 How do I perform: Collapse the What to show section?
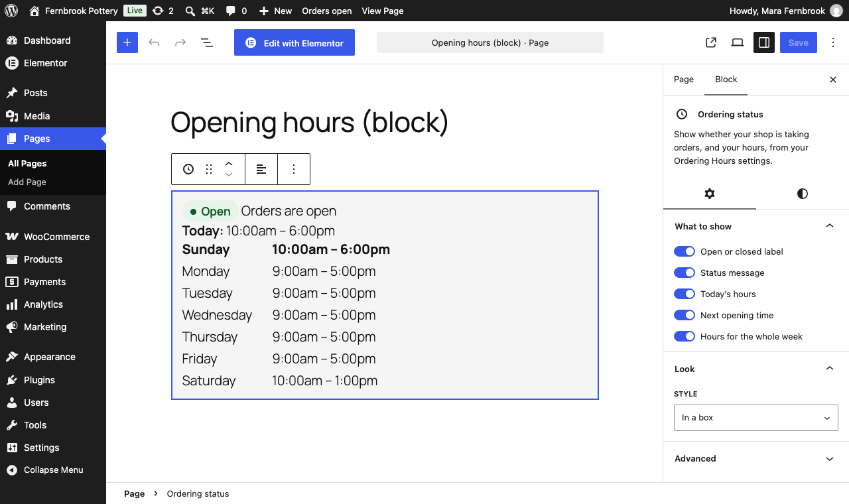point(756,226)
